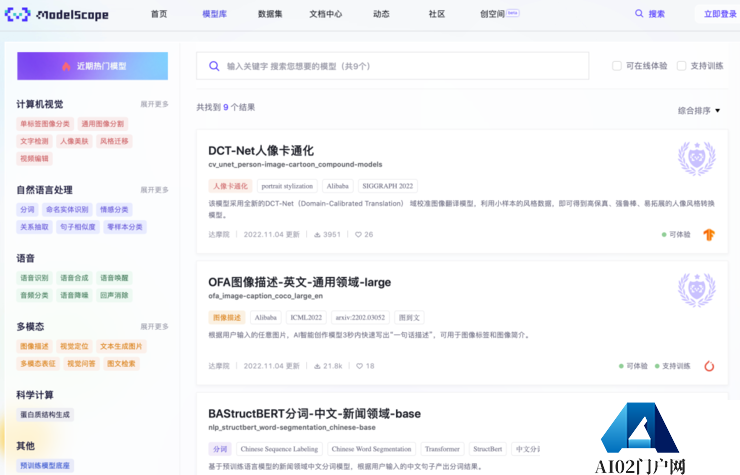Filter by 图文检索 tag
Screen dimensions: 740x475
point(121,364)
